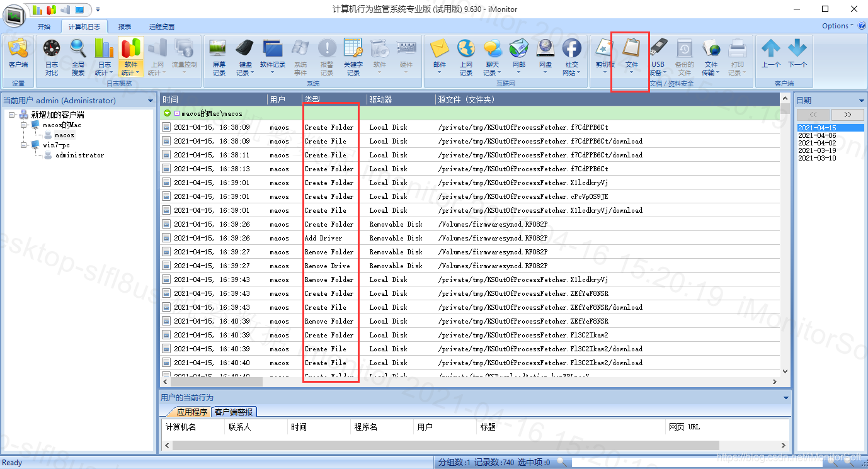Switch to the 远程桌面 ribbon tab
The width and height of the screenshot is (868, 469).
162,26
